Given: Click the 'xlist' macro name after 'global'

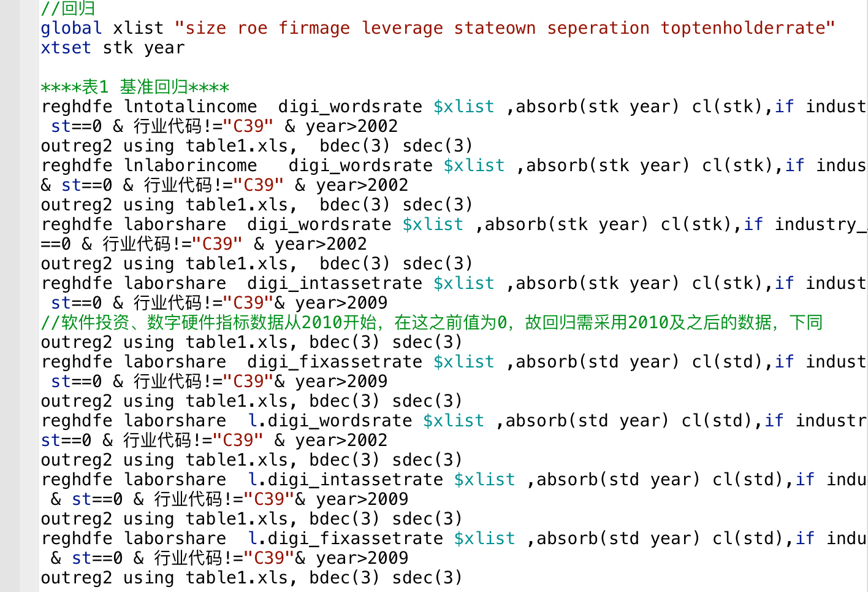Looking at the screenshot, I should [x=139, y=28].
